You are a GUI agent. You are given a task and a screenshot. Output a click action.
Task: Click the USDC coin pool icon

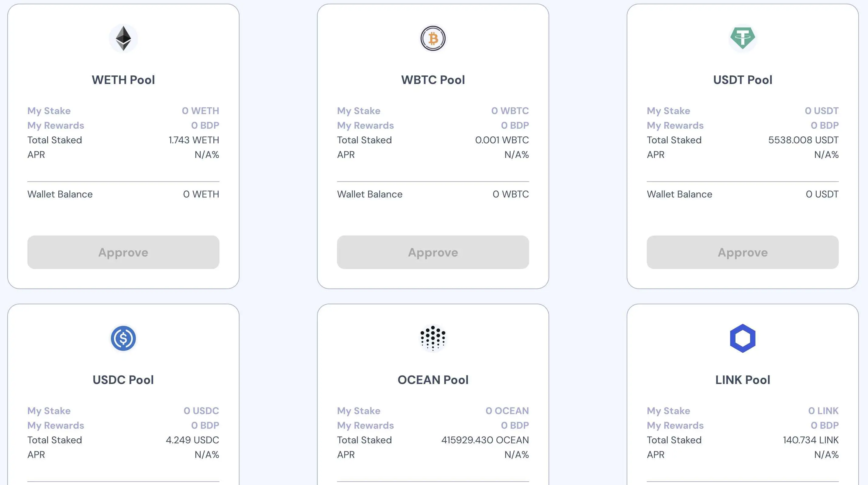(123, 338)
